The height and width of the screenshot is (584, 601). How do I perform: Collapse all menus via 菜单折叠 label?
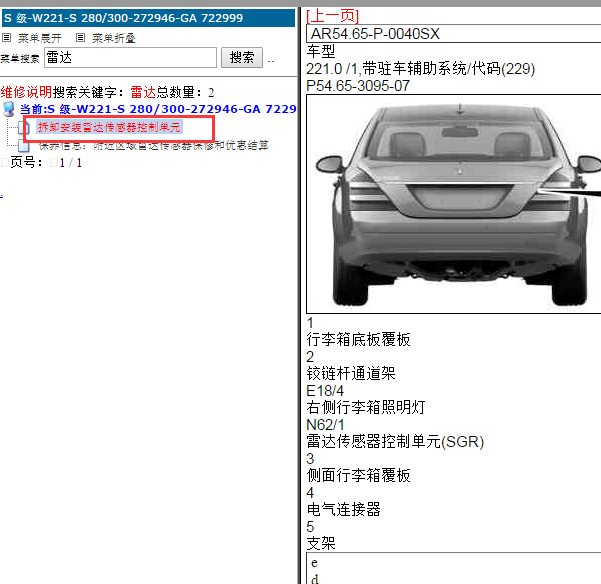pyautogui.click(x=114, y=38)
